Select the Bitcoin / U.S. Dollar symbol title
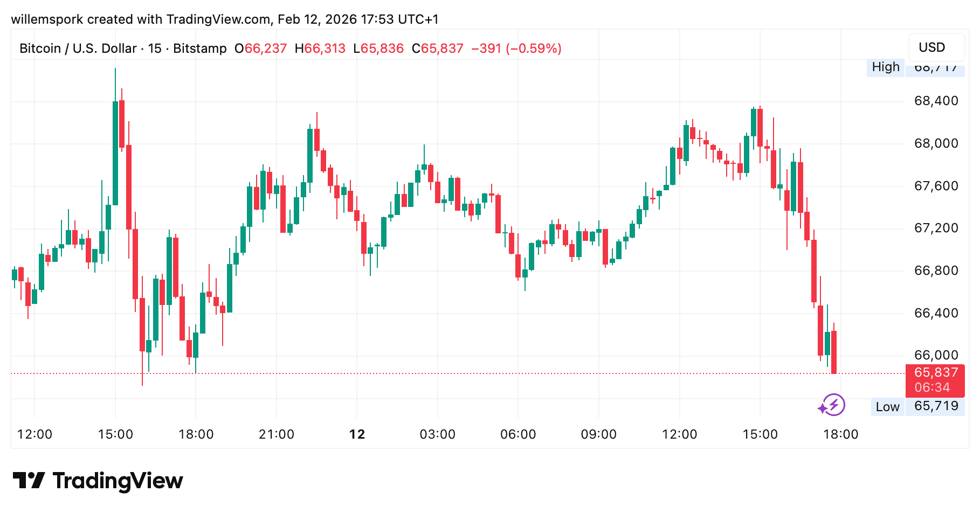980x513 pixels. point(78,48)
